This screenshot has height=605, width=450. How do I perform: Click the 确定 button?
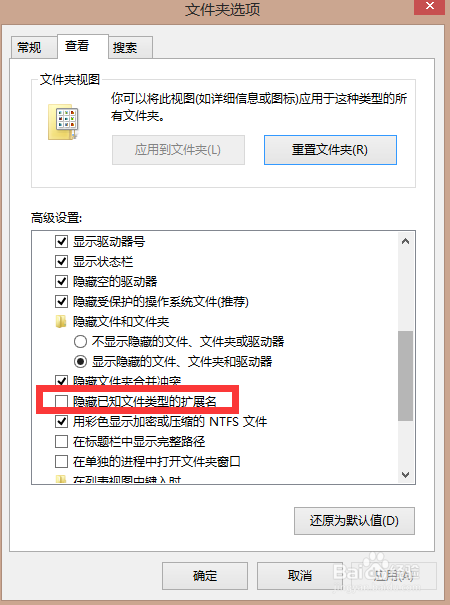click(x=205, y=576)
